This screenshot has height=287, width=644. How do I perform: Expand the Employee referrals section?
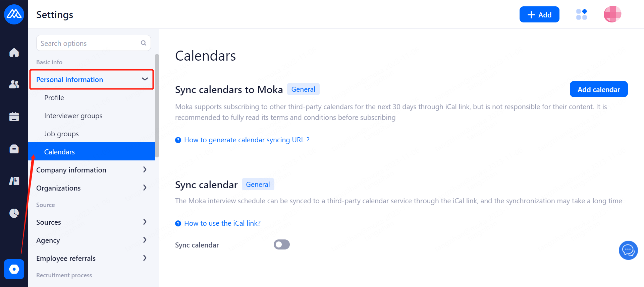click(x=145, y=258)
